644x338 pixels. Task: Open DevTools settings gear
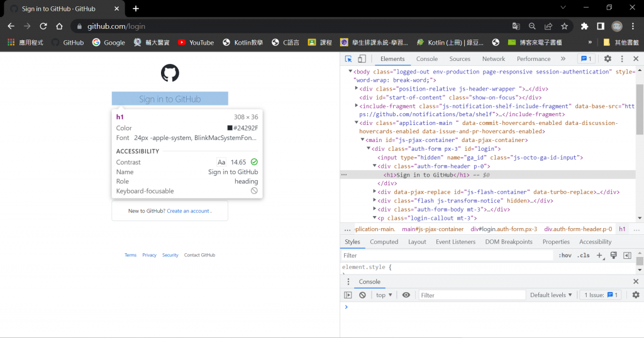click(x=608, y=58)
